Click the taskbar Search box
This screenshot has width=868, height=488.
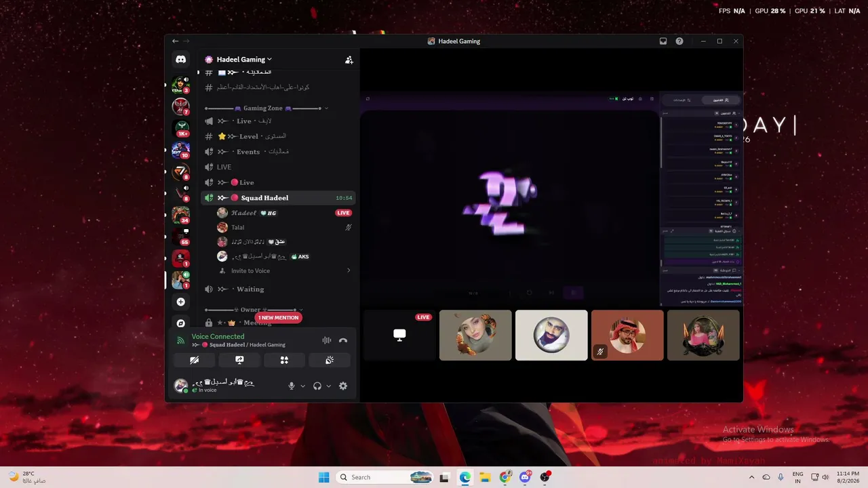tap(384, 477)
